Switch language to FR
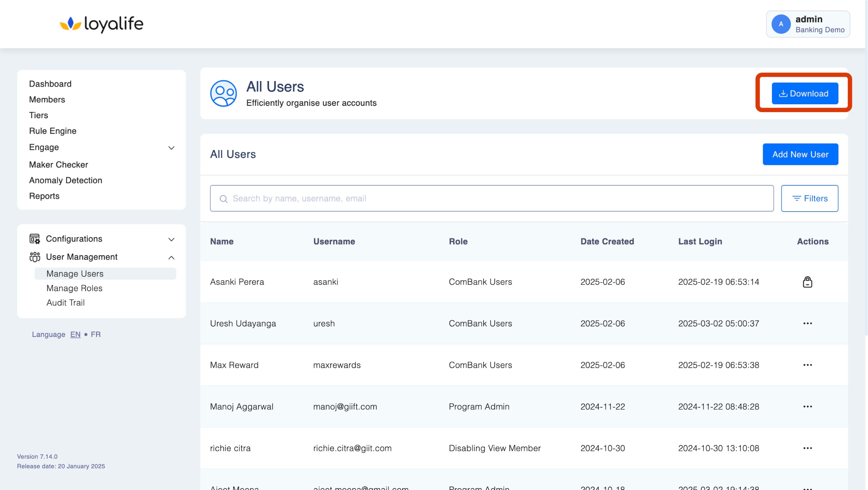Image resolution: width=868 pixels, height=490 pixels. point(96,334)
